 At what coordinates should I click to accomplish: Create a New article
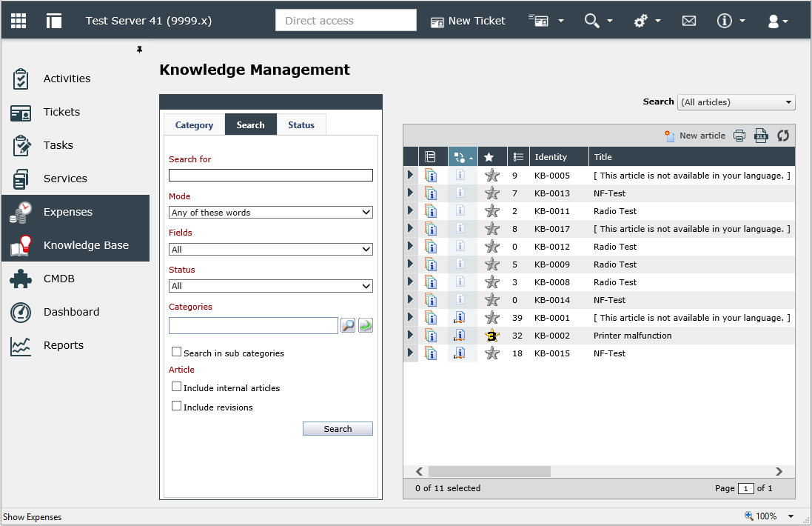click(x=695, y=136)
